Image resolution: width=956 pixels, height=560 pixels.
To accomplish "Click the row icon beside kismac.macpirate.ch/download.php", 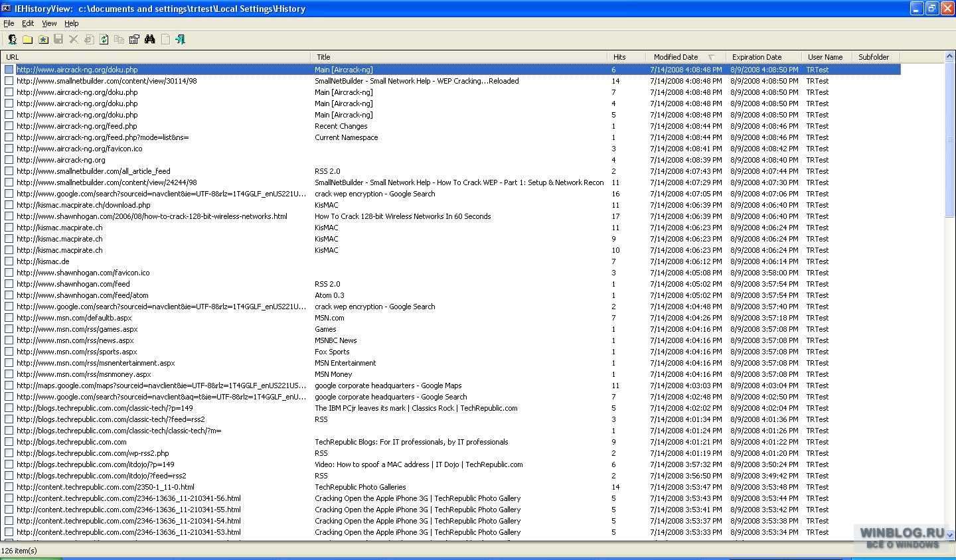I will (9, 205).
